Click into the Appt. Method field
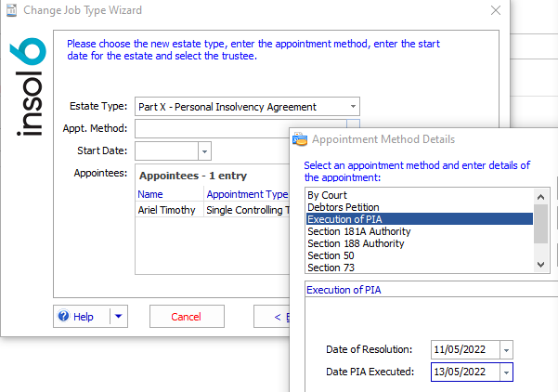Image resolution: width=558 pixels, height=392 pixels. click(240, 129)
